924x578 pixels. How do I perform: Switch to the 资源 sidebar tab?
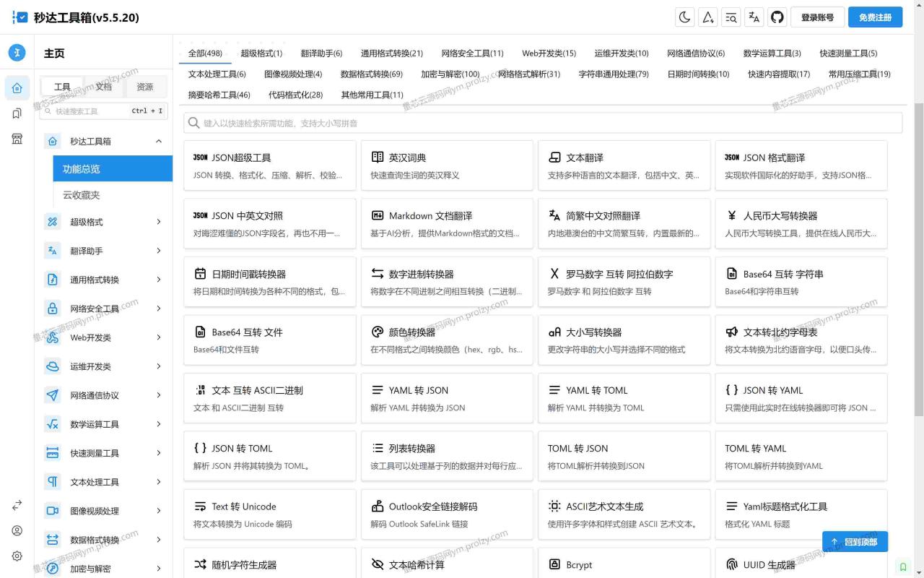point(145,87)
